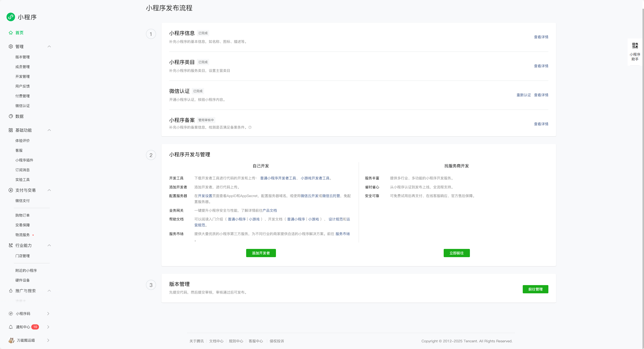Open the 开发设置 link
This screenshot has width=644, height=349.
click(205, 196)
